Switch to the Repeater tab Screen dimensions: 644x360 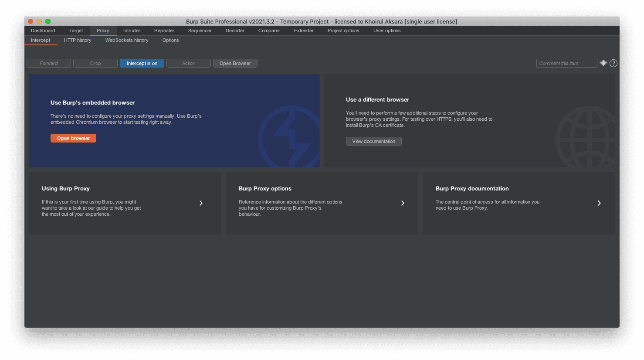click(164, 31)
